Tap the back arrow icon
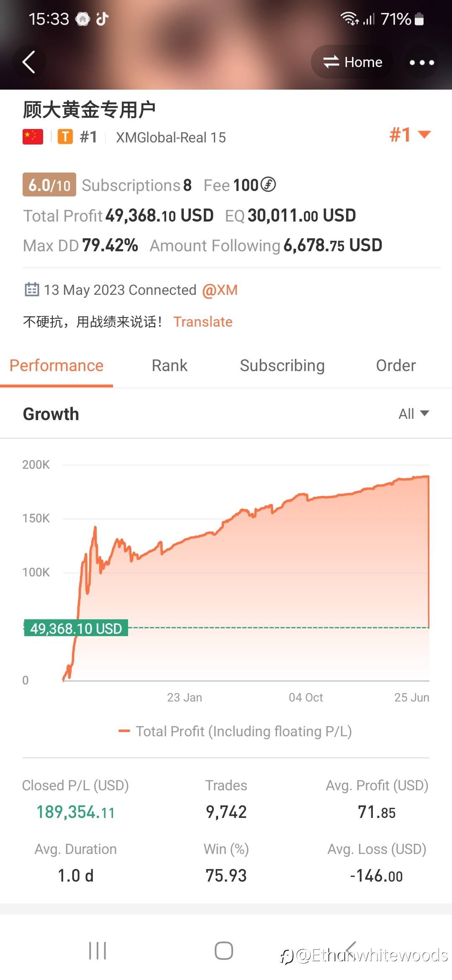Image resolution: width=452 pixels, height=980 pixels. pyautogui.click(x=28, y=62)
